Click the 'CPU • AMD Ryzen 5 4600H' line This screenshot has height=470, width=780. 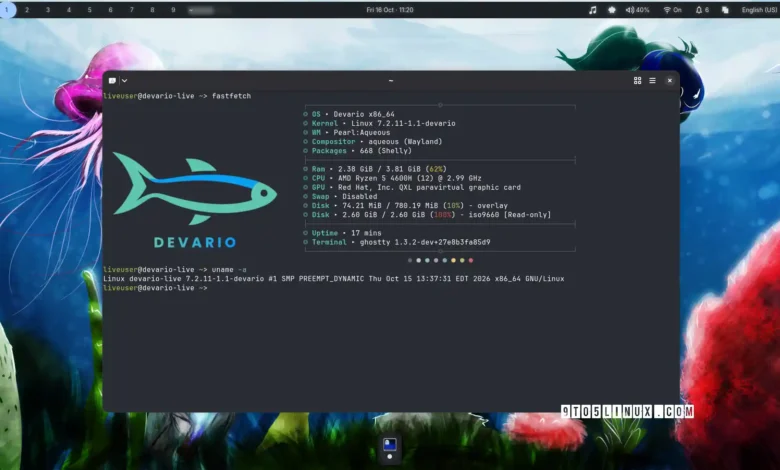click(392, 178)
